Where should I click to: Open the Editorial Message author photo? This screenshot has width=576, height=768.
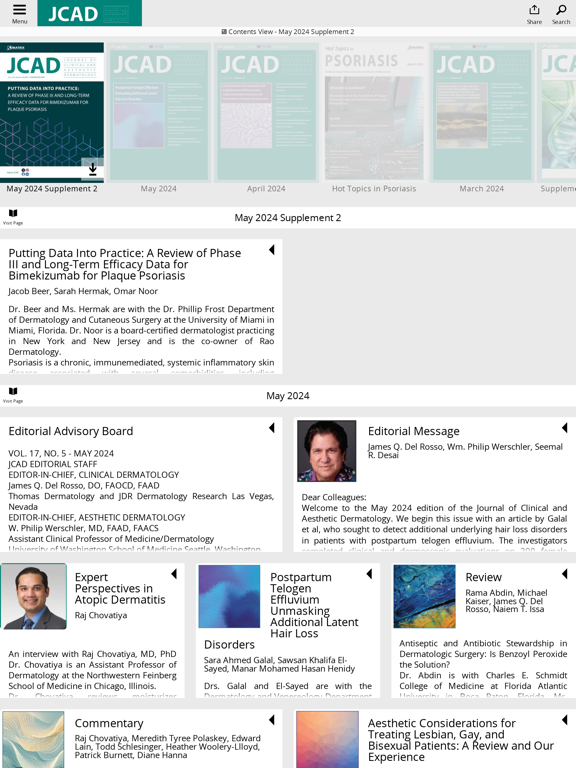pyautogui.click(x=327, y=451)
